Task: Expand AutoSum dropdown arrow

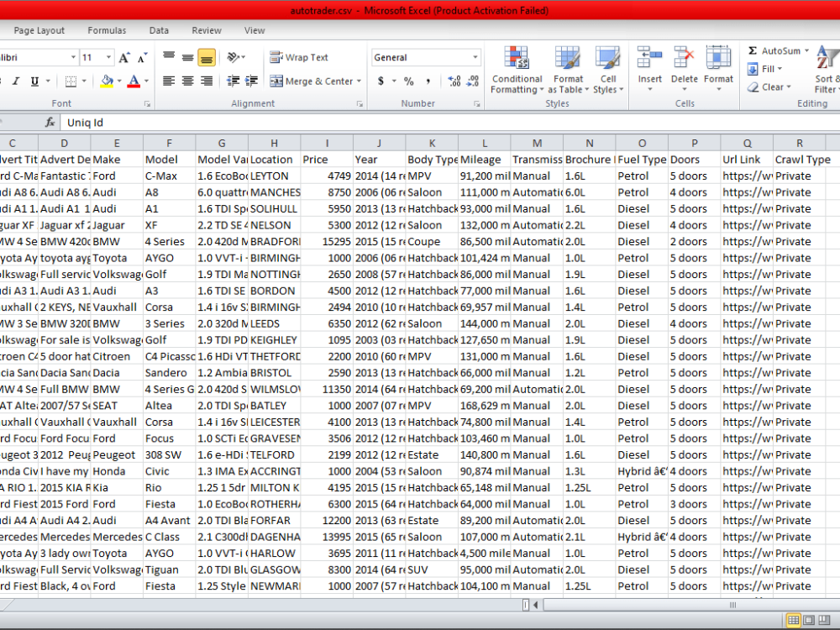Action: [x=806, y=51]
